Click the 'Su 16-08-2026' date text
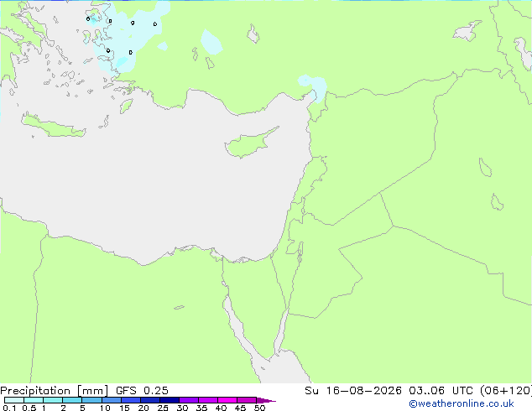Screen dimensions: 532x411 (353, 391)
